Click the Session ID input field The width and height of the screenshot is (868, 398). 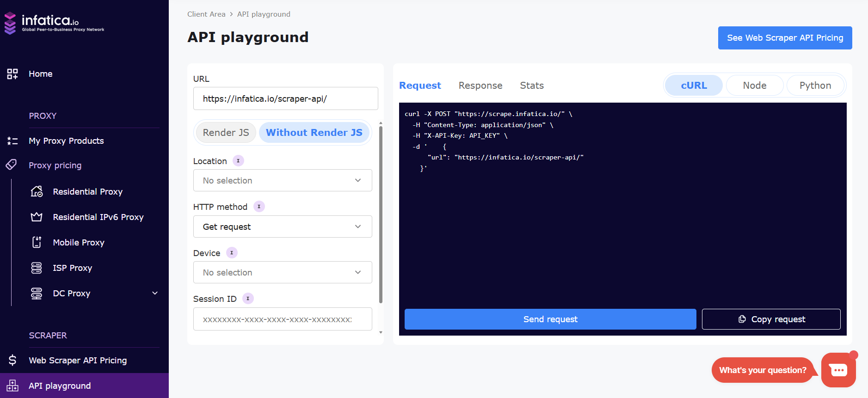point(283,319)
